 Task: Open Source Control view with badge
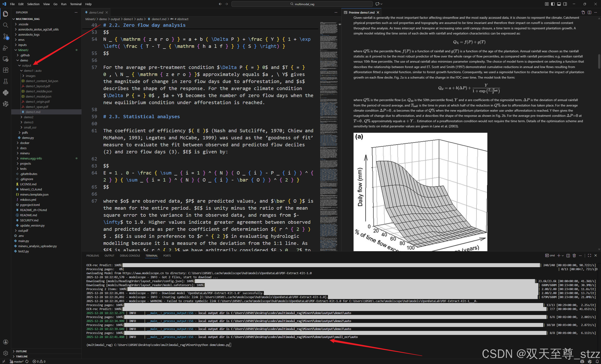click(x=5, y=37)
